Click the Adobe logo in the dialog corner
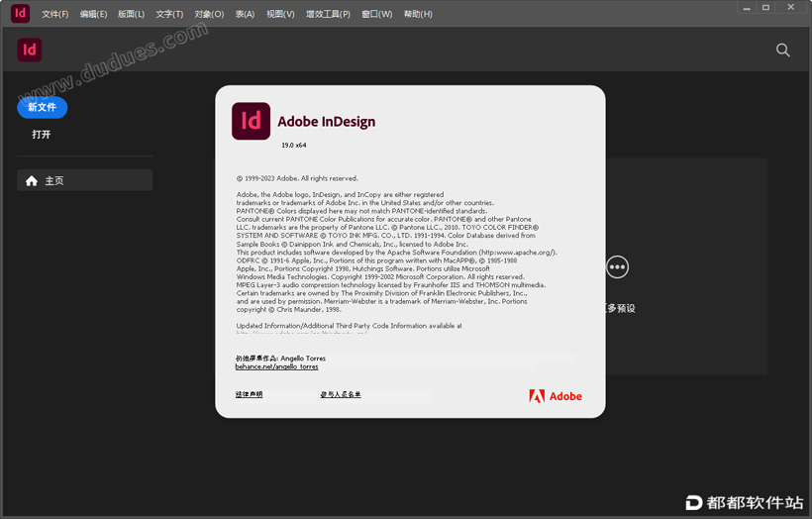The width and height of the screenshot is (812, 519). coord(556,396)
